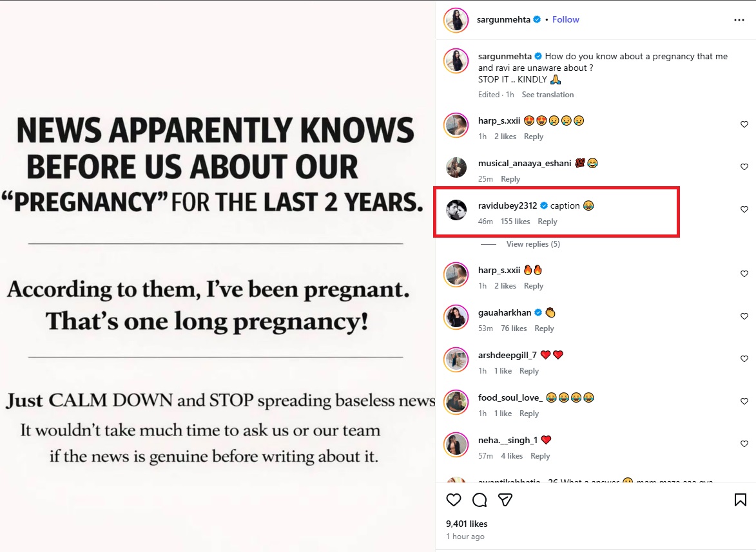Like musical_anaaya_eshani's comment

coord(744,167)
